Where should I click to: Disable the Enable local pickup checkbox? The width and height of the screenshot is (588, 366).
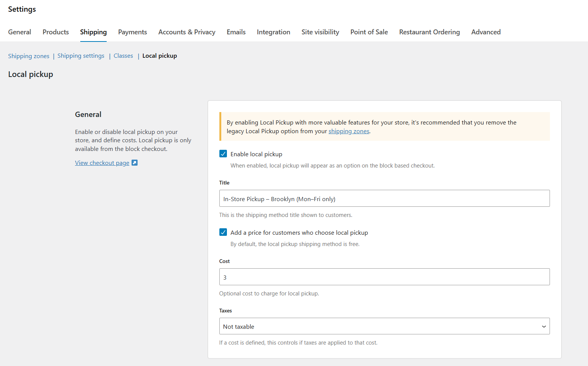point(223,154)
